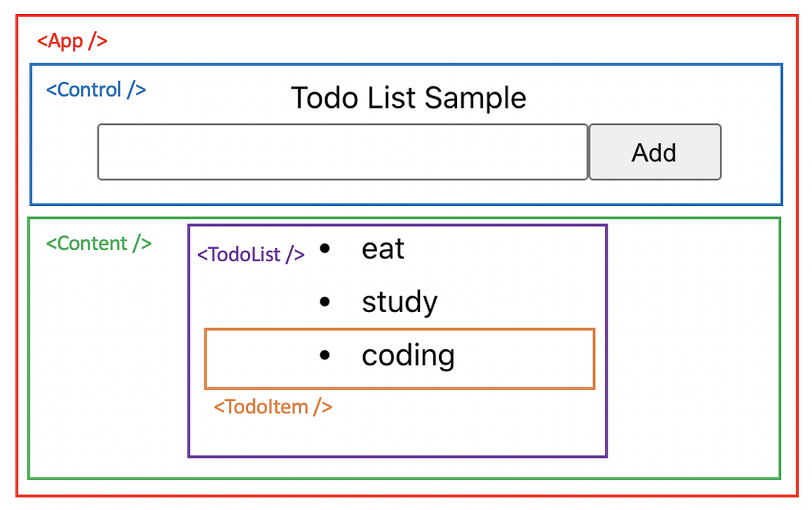The image size is (812, 510).
Task: Click the green <Content /> component label
Action: pos(98,243)
